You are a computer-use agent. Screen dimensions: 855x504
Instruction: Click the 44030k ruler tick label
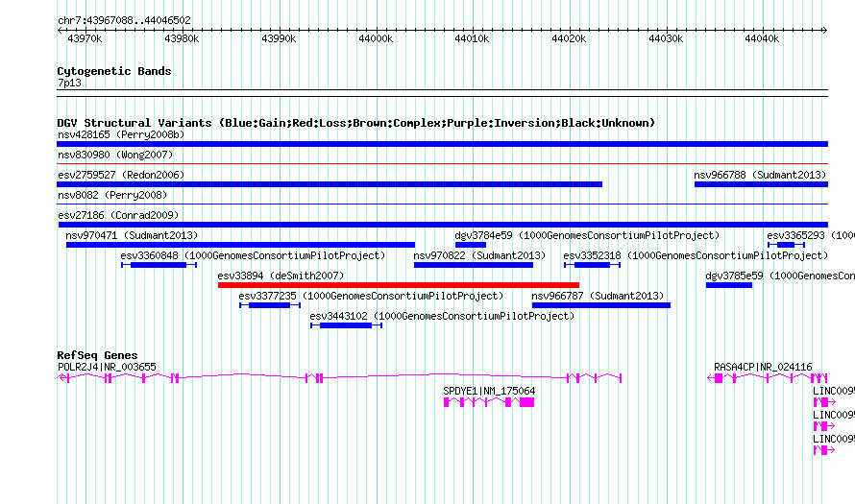666,38
